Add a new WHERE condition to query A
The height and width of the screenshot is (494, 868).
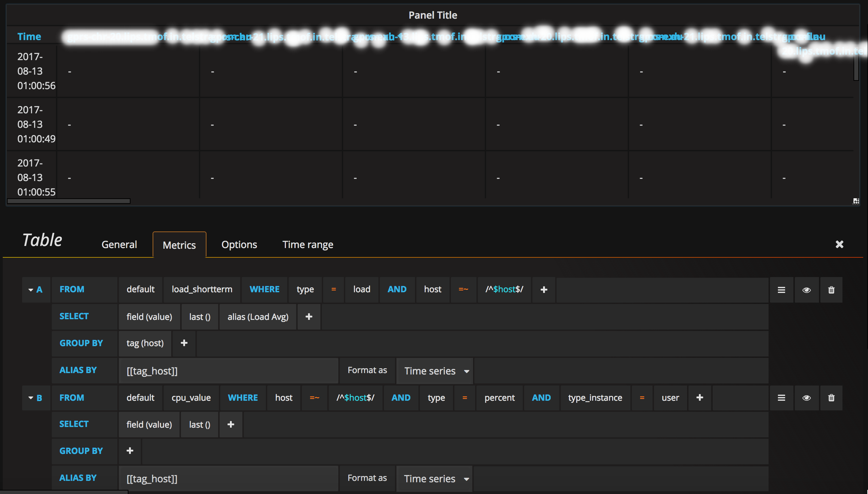(543, 289)
